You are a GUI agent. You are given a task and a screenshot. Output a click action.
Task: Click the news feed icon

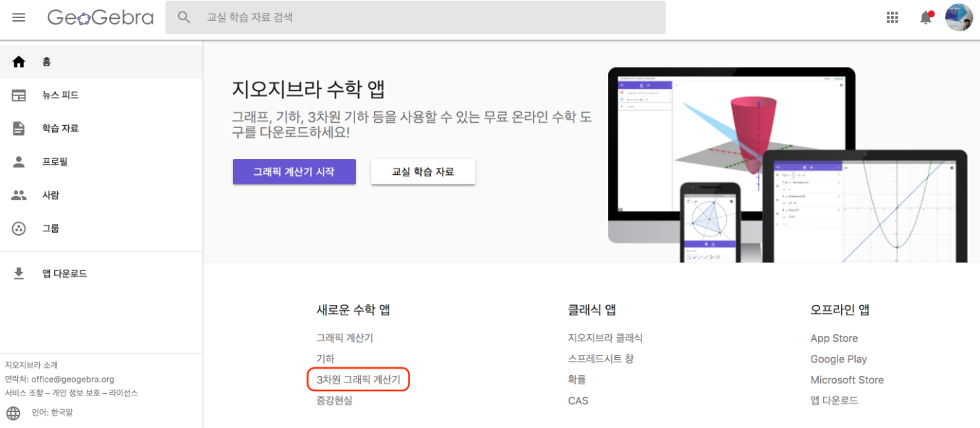point(19,95)
